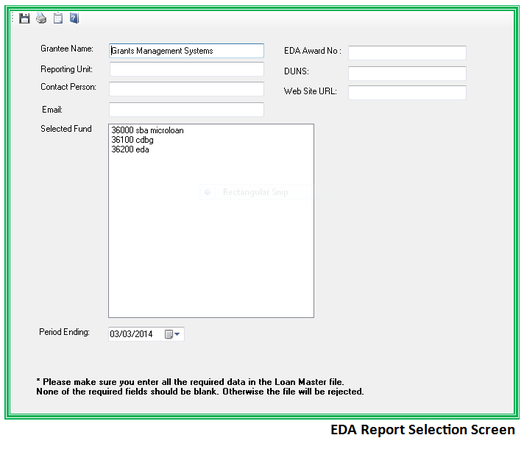
Task: Open Help via the question mark book icon
Action: click(x=75, y=18)
